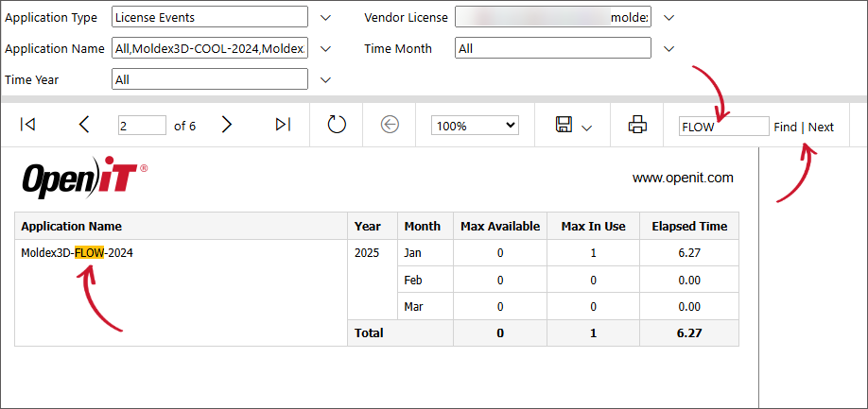Go to first page of report
The height and width of the screenshot is (409, 868).
(28, 125)
